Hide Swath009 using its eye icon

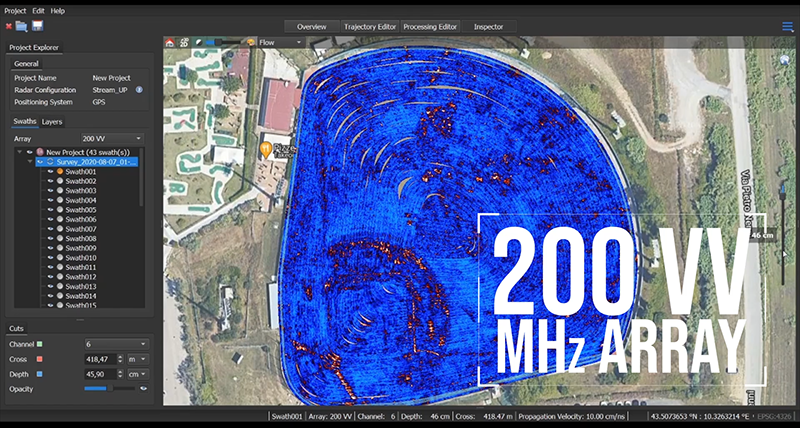(x=51, y=248)
